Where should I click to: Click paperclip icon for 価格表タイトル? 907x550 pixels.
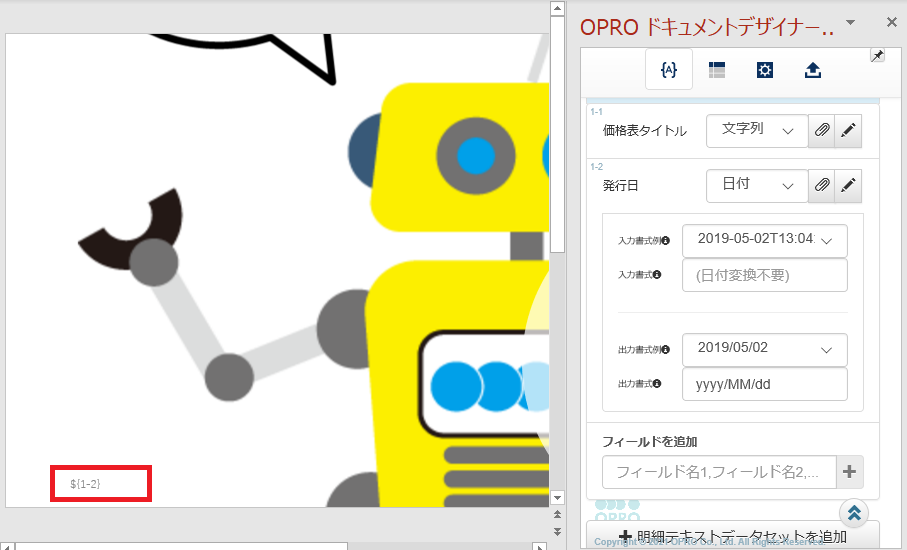821,131
